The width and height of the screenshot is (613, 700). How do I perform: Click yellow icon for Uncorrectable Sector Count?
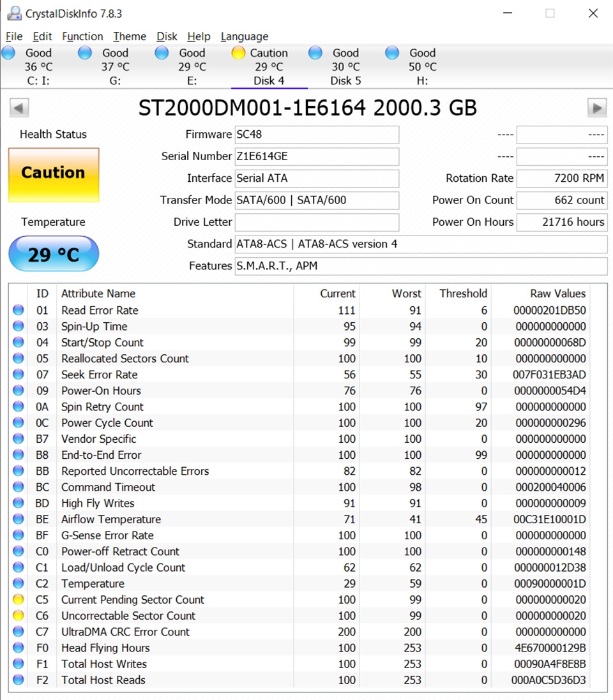click(19, 616)
